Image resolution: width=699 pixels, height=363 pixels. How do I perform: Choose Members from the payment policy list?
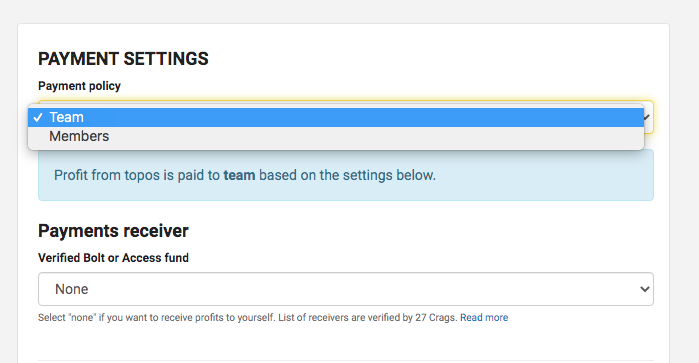336,136
